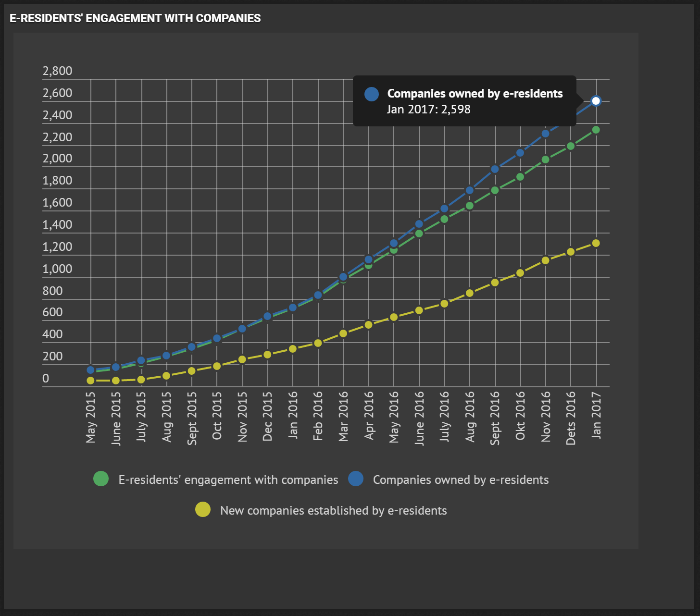Click yellow data point at Dets 2016
This screenshot has width=700, height=616.
(571, 252)
